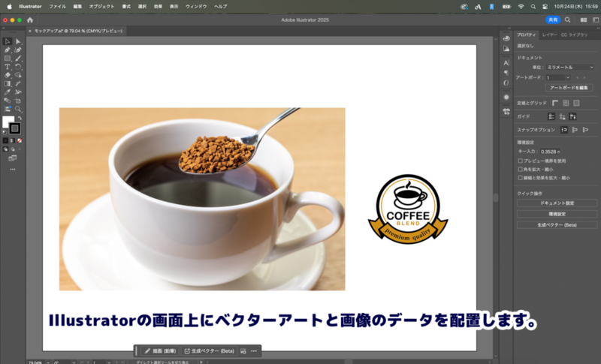Click the アートボードを編集 button
This screenshot has height=364, width=601.
[x=569, y=88]
